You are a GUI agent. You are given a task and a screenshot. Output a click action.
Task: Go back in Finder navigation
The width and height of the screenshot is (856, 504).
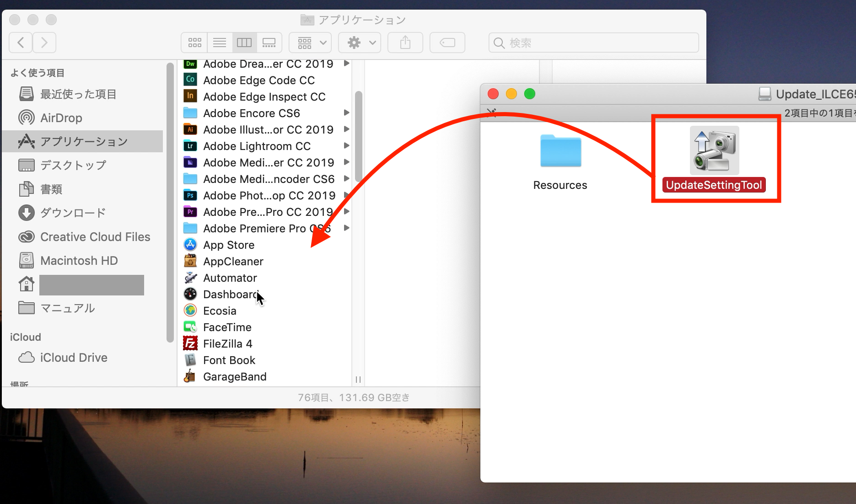point(21,43)
